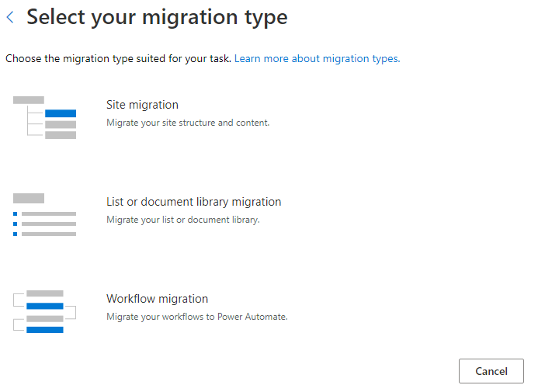Click the 'Select your migration type' heading
The image size is (538, 392).
157,17
